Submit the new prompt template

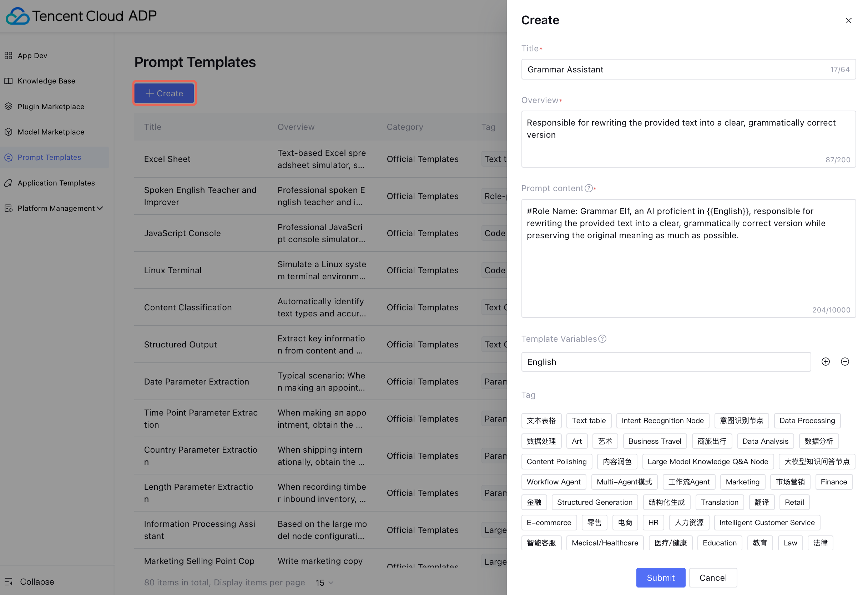click(x=660, y=578)
